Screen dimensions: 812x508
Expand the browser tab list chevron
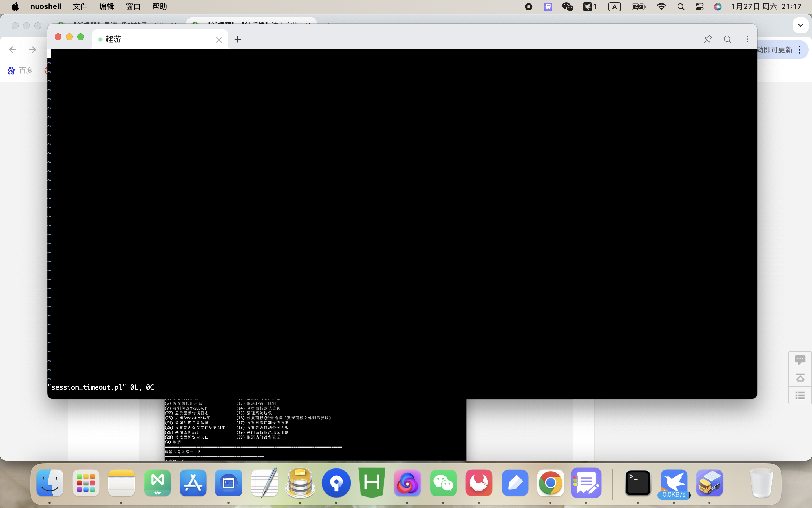[x=801, y=25]
